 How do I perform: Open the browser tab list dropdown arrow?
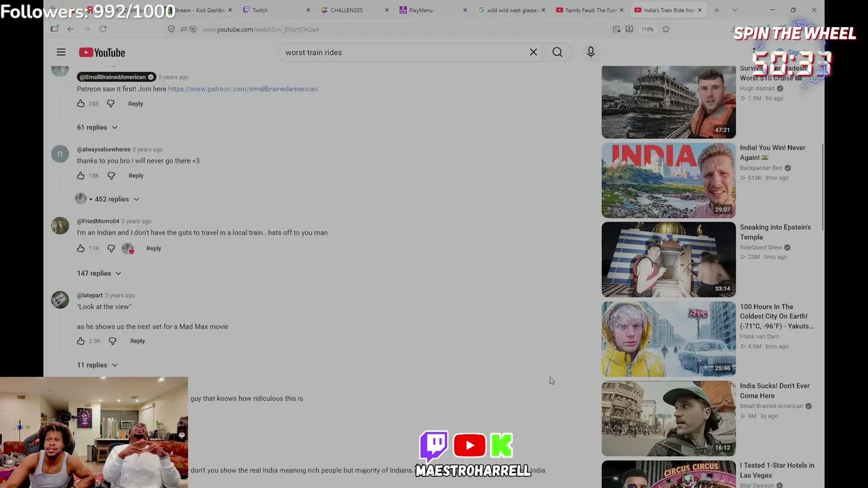tap(734, 10)
